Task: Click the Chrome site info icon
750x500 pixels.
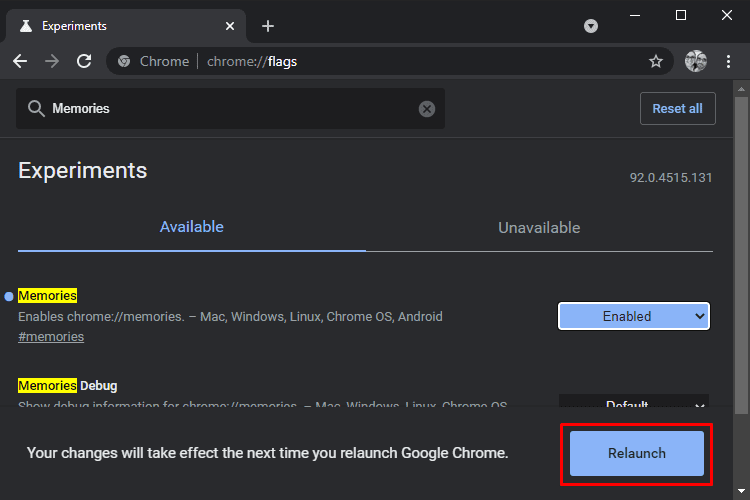Action: point(124,61)
